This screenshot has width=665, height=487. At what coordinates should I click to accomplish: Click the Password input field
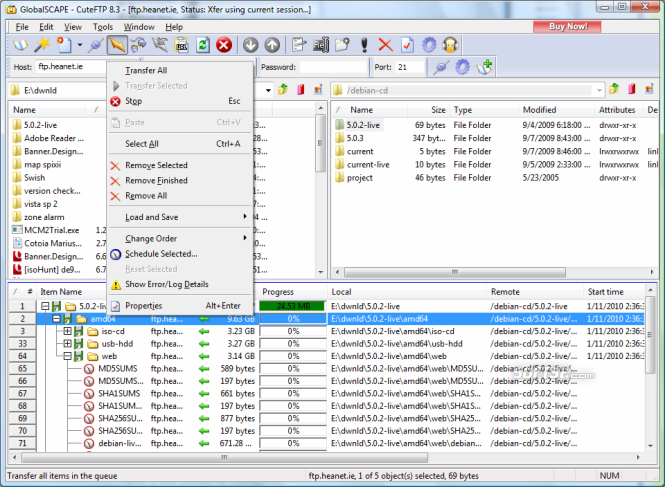coord(333,67)
